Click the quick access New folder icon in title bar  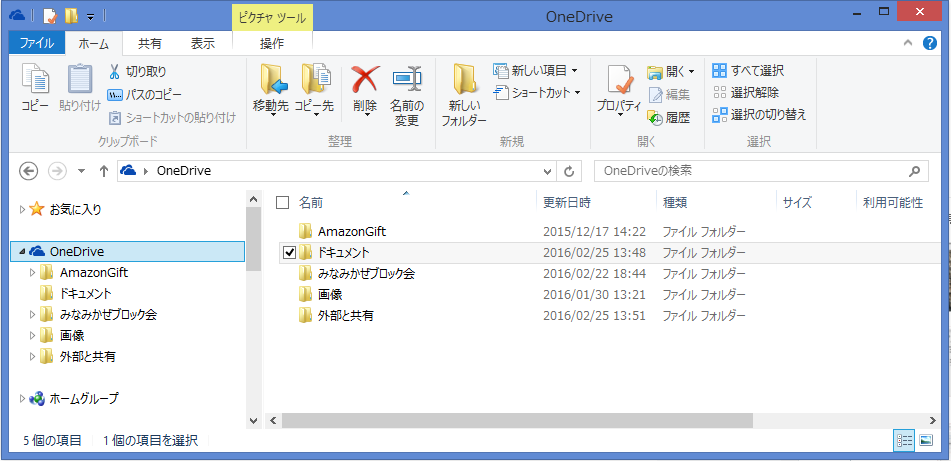(70, 15)
